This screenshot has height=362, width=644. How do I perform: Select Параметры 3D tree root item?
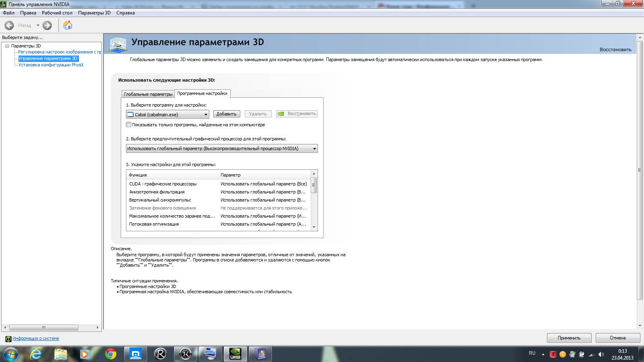(x=26, y=46)
